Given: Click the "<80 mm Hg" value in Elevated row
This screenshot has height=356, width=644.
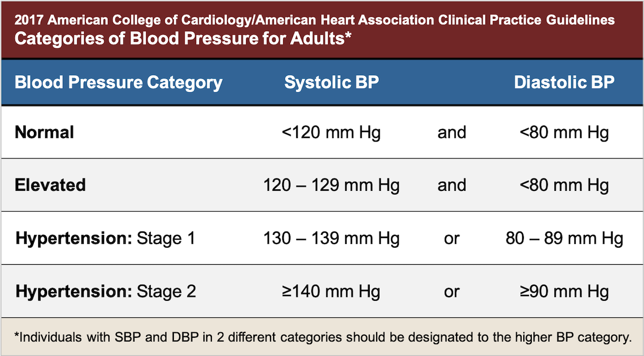Looking at the screenshot, I should pyautogui.click(x=564, y=186).
